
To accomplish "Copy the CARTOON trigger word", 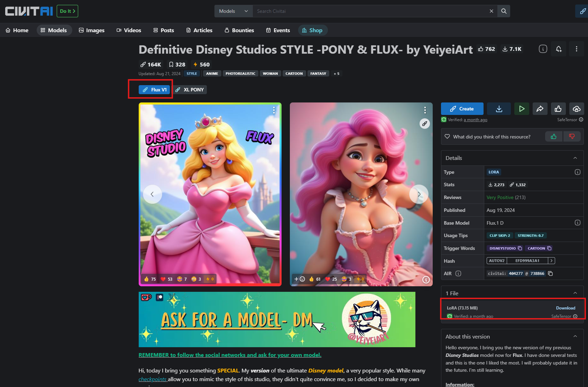I will (x=549, y=248).
